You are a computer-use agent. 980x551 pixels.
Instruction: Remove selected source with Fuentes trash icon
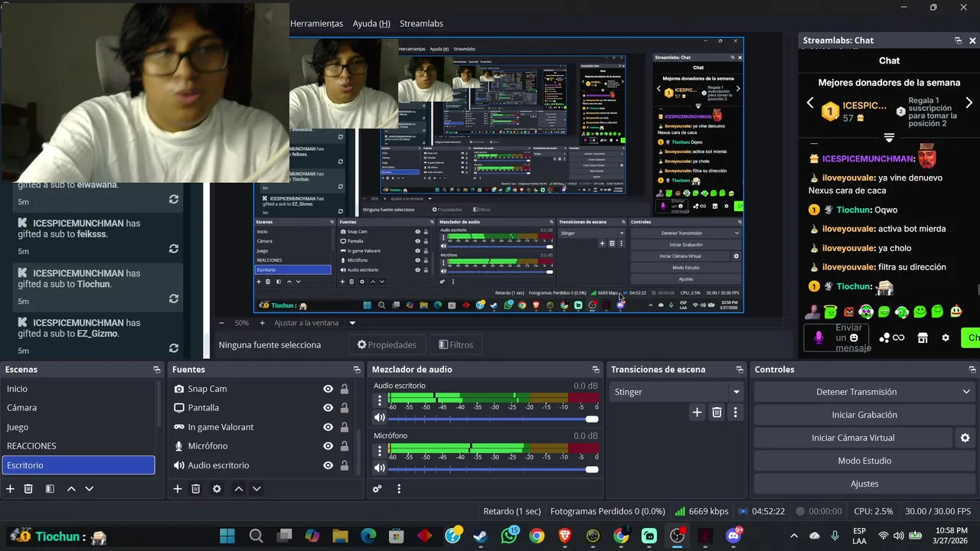[195, 488]
